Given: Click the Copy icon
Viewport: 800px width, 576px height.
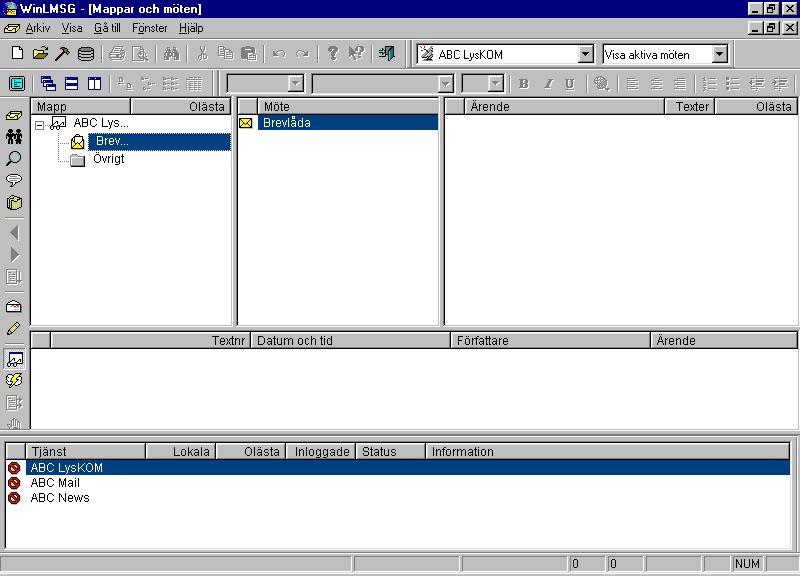Looking at the screenshot, I should click(x=225, y=54).
